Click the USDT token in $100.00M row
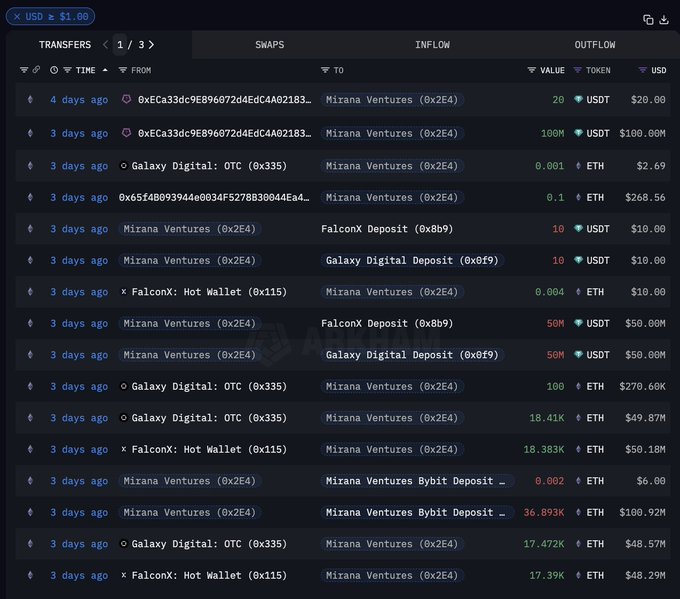This screenshot has width=680, height=599. pyautogui.click(x=598, y=133)
